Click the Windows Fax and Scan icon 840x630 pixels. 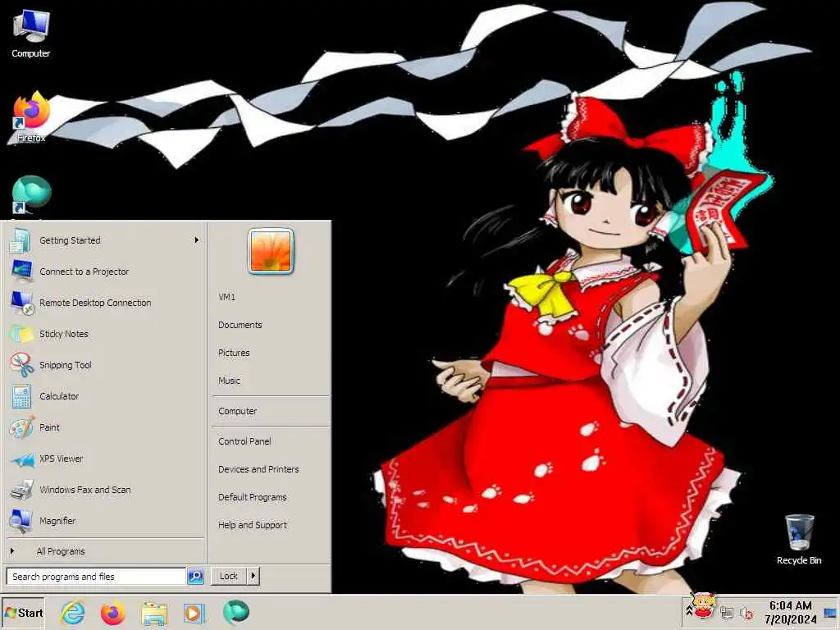(x=21, y=490)
